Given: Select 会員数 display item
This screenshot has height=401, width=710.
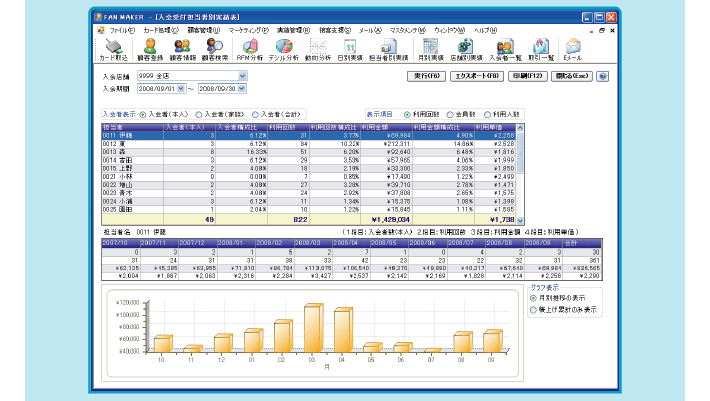Looking at the screenshot, I should 450,115.
